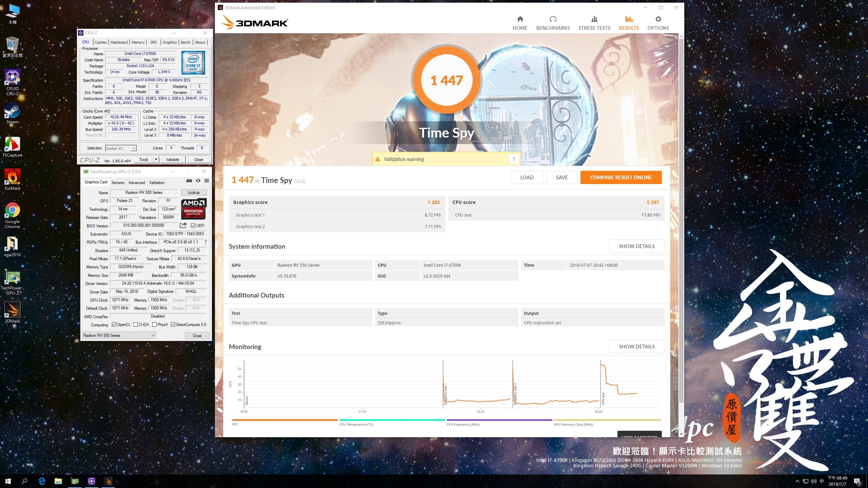The height and width of the screenshot is (488, 868).
Task: Open 3DMark Benchmarks gauge icon
Action: click(x=553, y=19)
